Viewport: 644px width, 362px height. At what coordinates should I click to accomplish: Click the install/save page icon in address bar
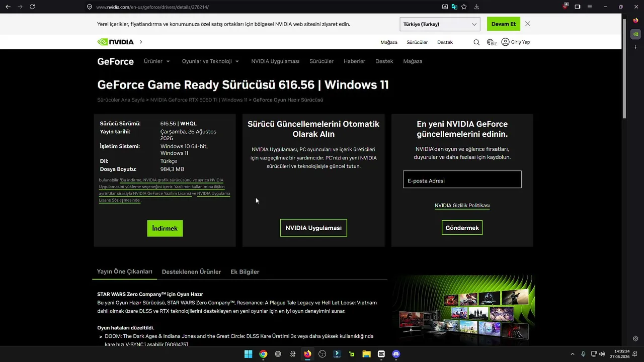click(445, 7)
